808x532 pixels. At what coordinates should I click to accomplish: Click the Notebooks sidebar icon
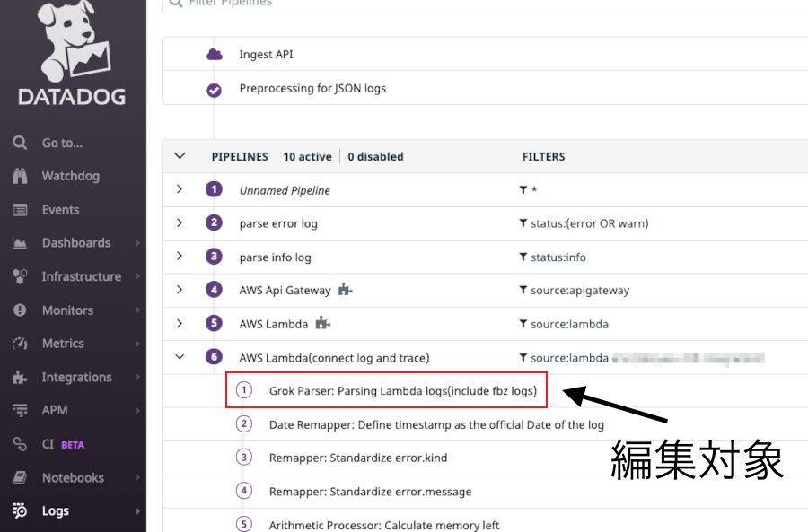coord(20,477)
